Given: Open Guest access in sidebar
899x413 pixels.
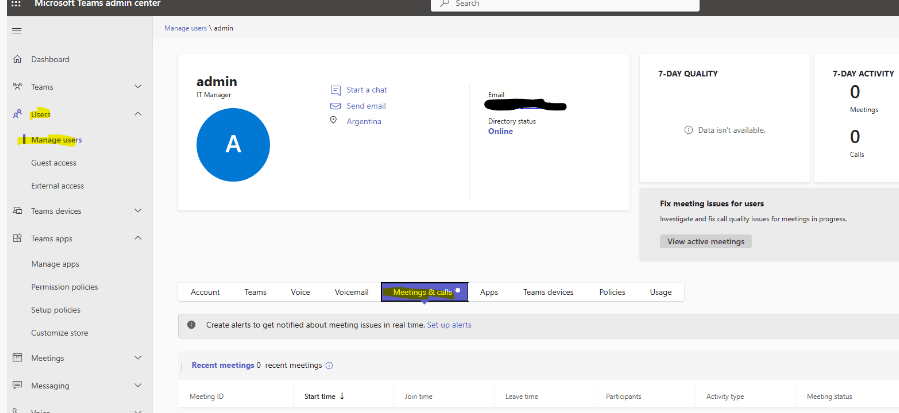Looking at the screenshot, I should 54,163.
